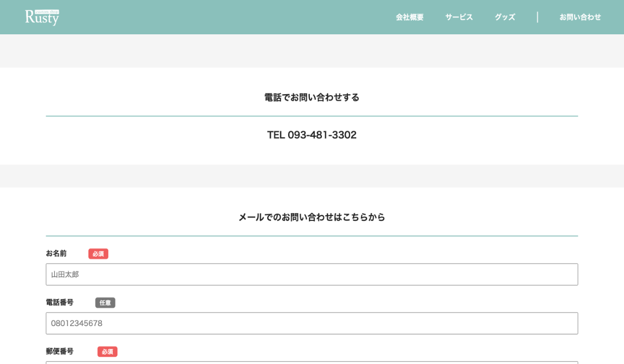Click the teal line under メールでのお問い合わせはこちらから

pyautogui.click(x=312, y=236)
